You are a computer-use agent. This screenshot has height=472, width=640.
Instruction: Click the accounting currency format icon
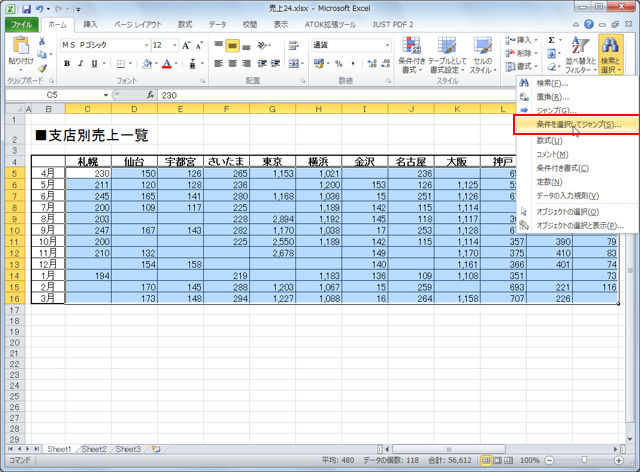coord(319,63)
